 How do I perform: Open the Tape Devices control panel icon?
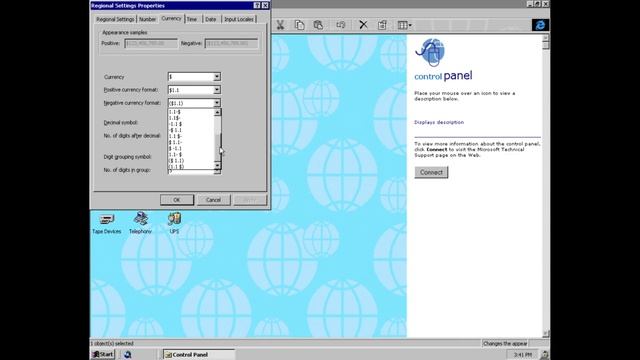click(107, 223)
